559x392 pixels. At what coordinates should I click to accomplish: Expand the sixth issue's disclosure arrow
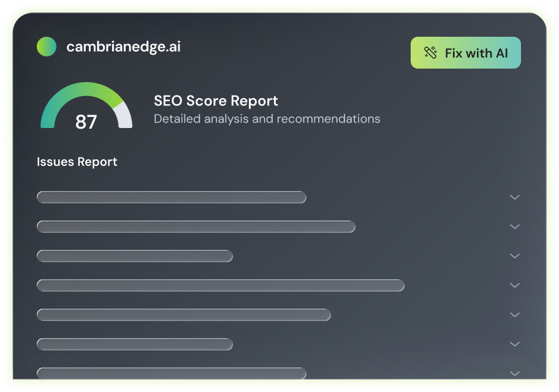[514, 344]
